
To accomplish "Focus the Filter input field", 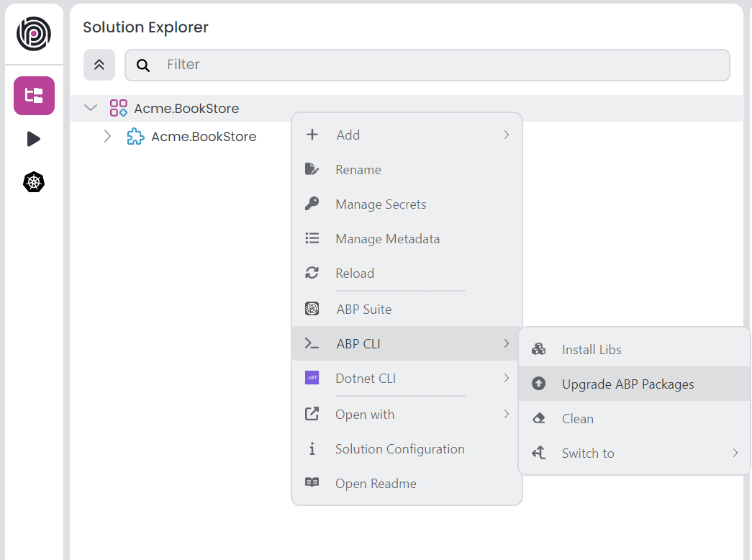I will coord(427,65).
